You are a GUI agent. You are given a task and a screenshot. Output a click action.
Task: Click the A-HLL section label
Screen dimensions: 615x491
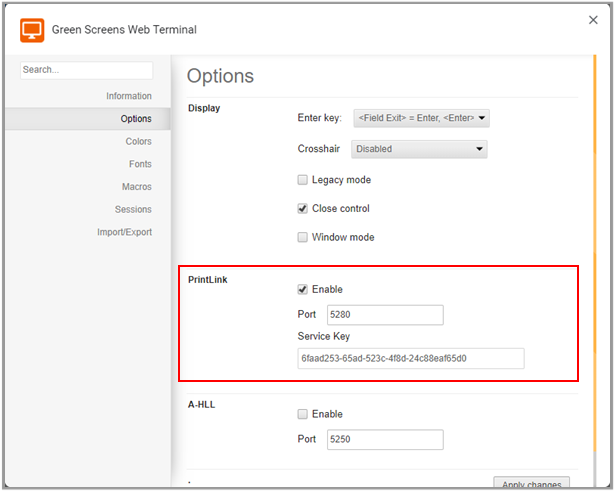(x=201, y=404)
